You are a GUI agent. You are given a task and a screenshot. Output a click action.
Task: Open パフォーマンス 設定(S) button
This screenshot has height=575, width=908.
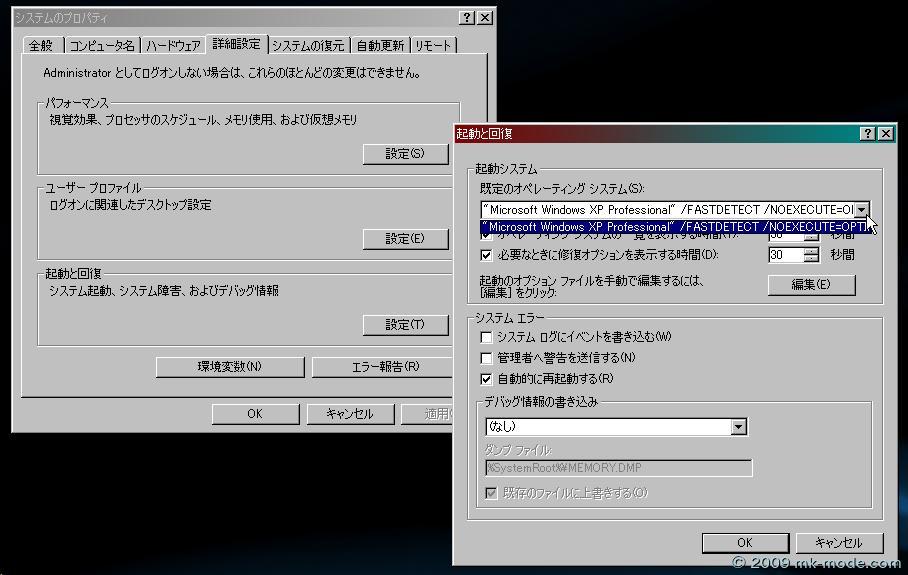tap(404, 154)
